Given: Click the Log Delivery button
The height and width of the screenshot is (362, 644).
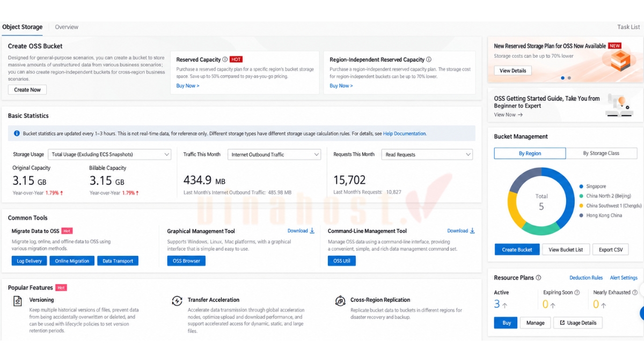Looking at the screenshot, I should point(29,261).
